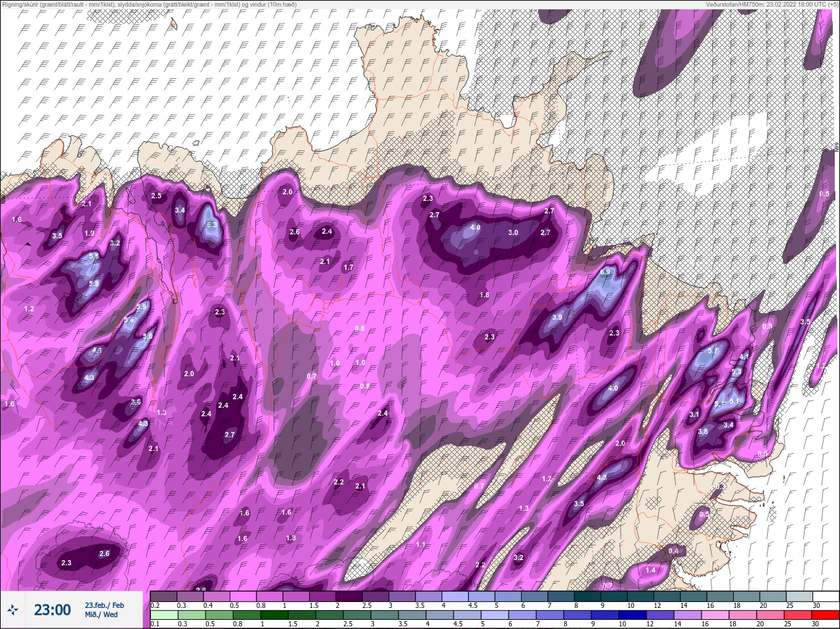Viewport: 840px width, 629px height.
Task: Click the 1.4 precipitation value on map
Action: click(650, 570)
